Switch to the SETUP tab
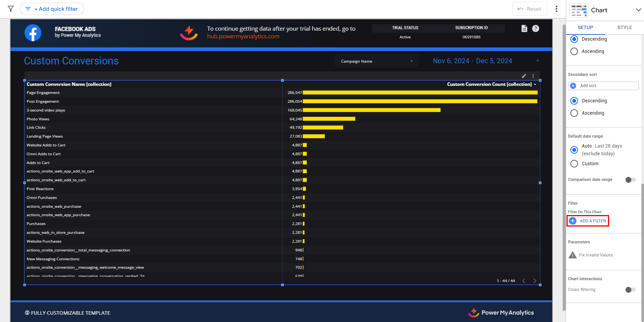 coord(585,28)
